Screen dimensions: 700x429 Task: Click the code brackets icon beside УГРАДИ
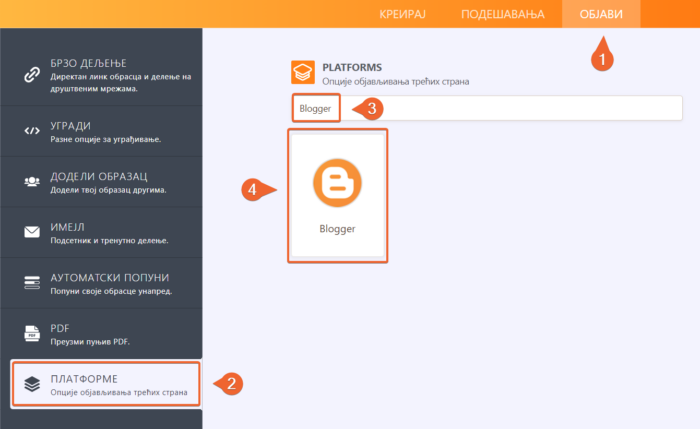[32, 131]
